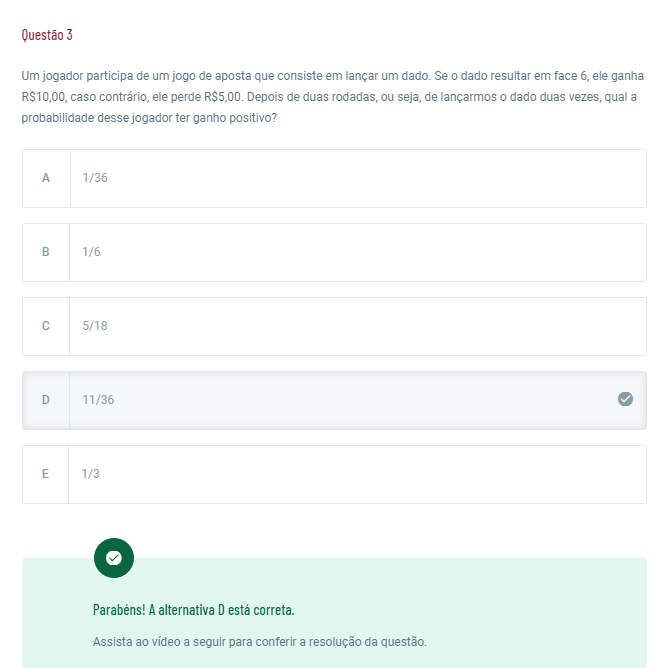Image resolution: width=666 pixels, height=668 pixels.
Task: Select the letter B option label
Action: pos(46,252)
